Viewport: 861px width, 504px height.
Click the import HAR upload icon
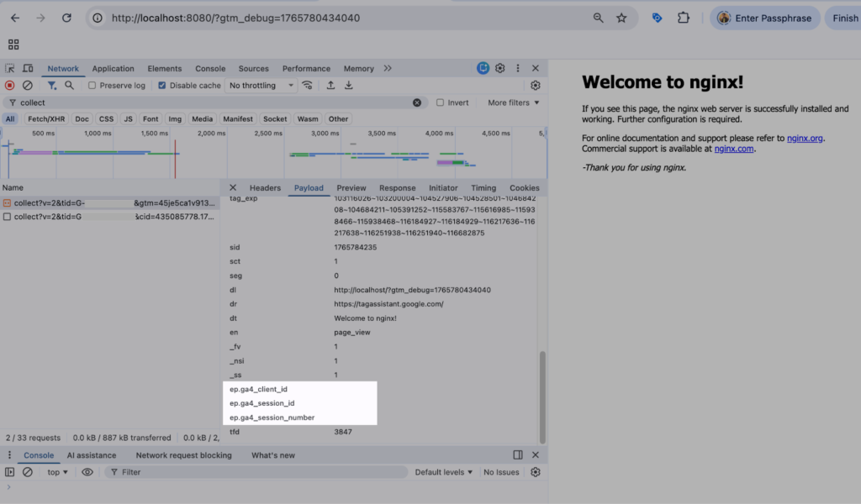pos(330,86)
